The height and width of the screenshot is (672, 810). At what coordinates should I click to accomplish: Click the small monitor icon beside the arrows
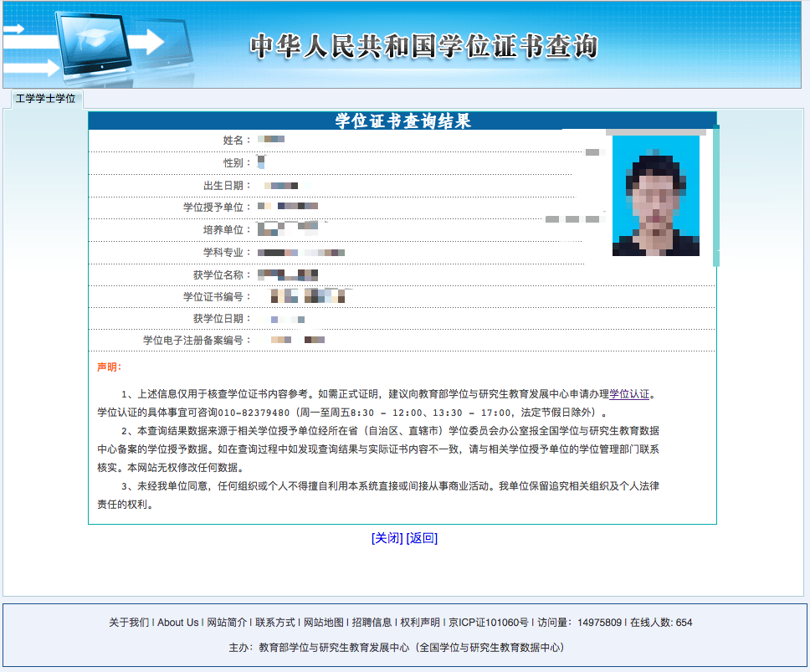(x=166, y=40)
